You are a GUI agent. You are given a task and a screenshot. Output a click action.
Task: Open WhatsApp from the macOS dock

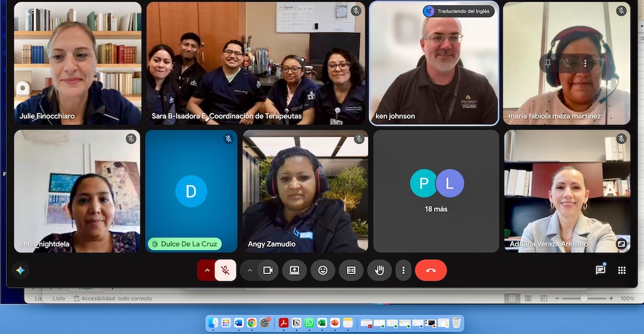309,323
